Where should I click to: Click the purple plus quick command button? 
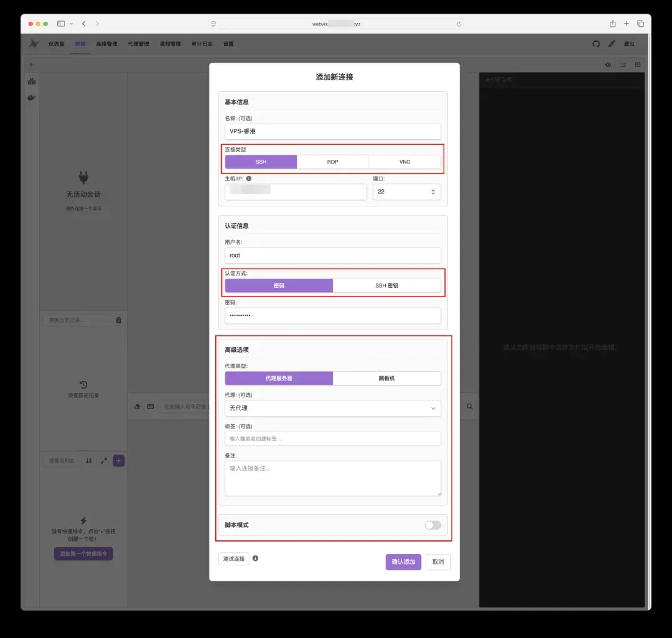point(119,461)
